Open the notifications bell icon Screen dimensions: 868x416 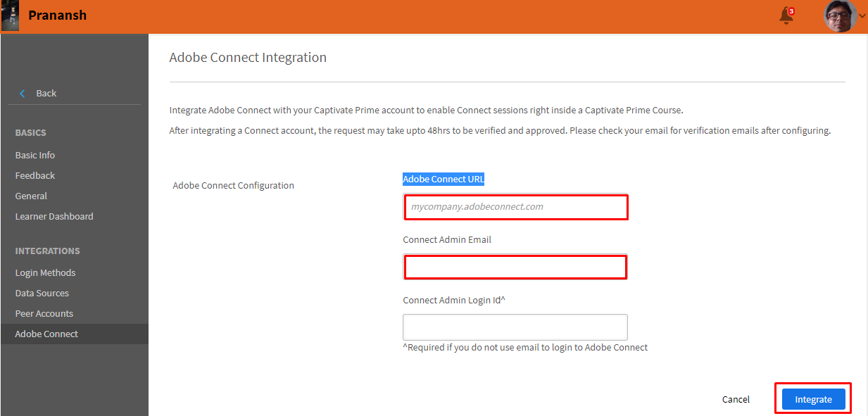coord(786,16)
